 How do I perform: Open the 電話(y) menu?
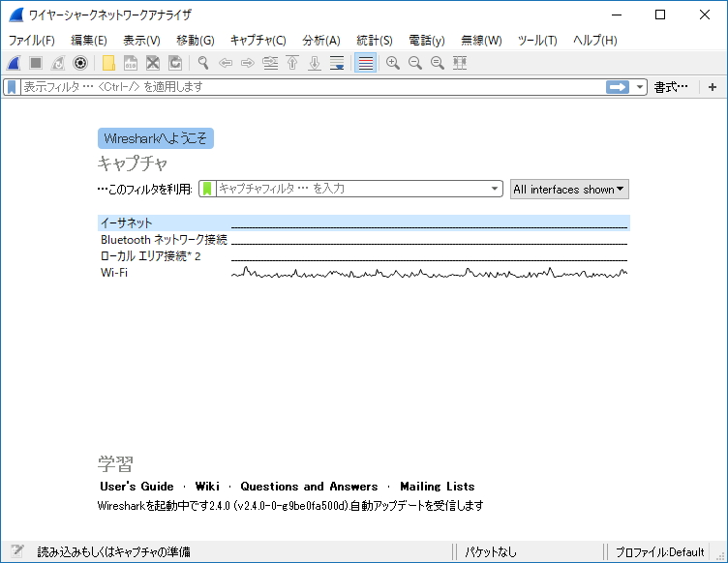click(427, 41)
